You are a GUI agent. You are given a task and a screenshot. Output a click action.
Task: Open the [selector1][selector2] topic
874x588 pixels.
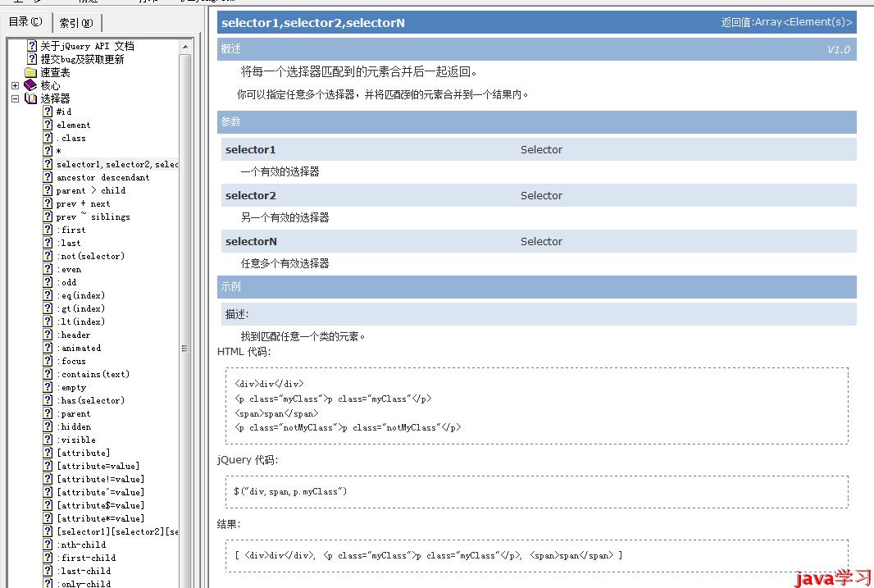click(117, 531)
